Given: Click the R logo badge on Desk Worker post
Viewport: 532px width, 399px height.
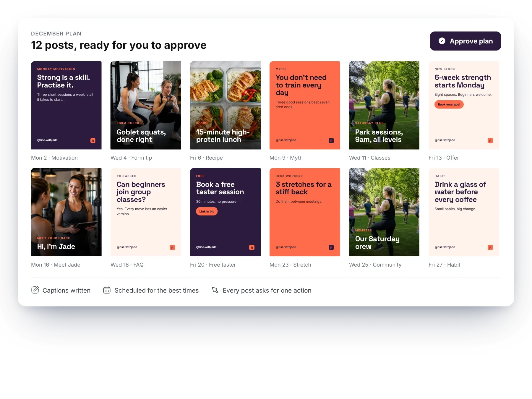Looking at the screenshot, I should [x=331, y=247].
